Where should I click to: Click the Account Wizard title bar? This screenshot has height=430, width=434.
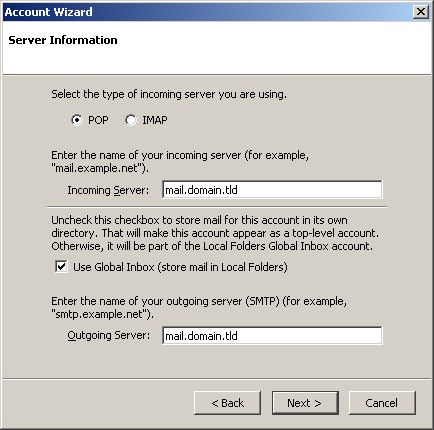click(207, 12)
